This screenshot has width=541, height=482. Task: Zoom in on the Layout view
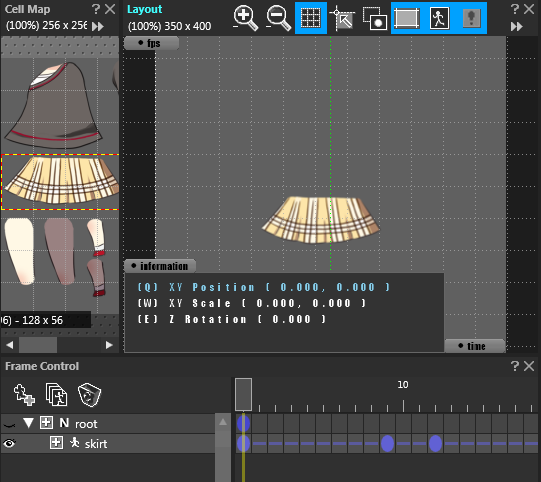(245, 18)
